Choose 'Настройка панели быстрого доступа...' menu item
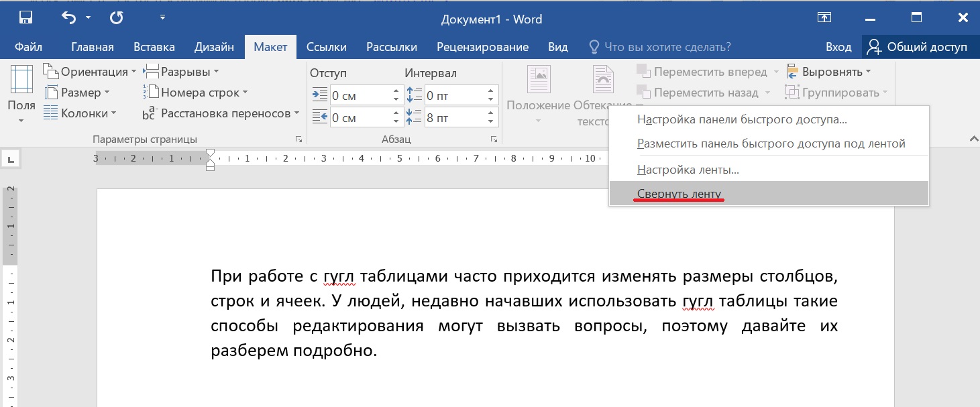This screenshot has width=980, height=407. 769,120
